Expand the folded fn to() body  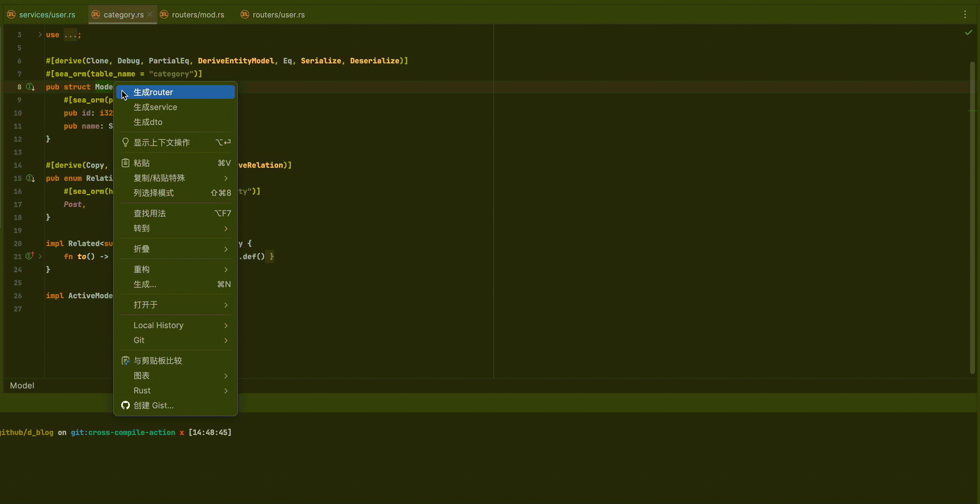(40, 256)
